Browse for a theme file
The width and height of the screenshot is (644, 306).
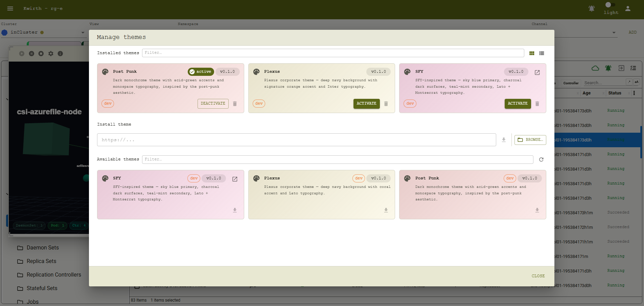pos(530,140)
